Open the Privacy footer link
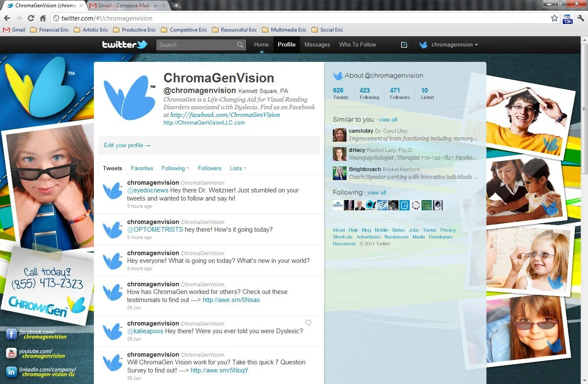This screenshot has width=588, height=384. point(448,230)
